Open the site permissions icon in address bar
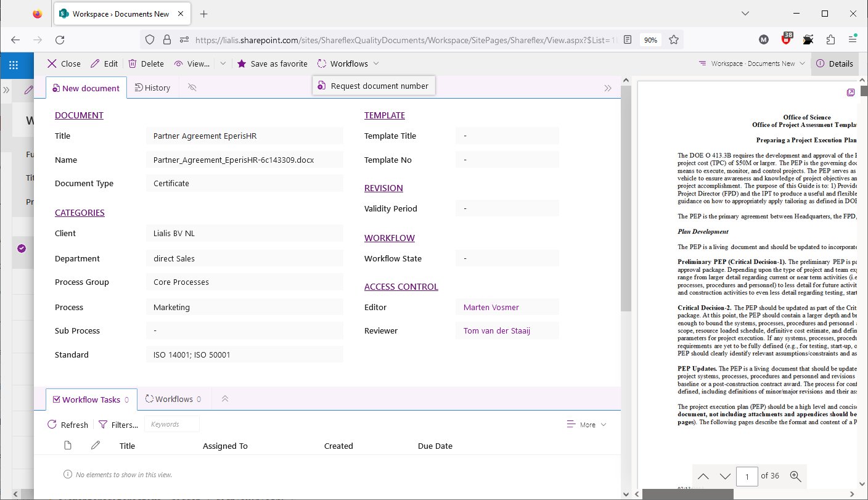868x500 pixels. 184,39
